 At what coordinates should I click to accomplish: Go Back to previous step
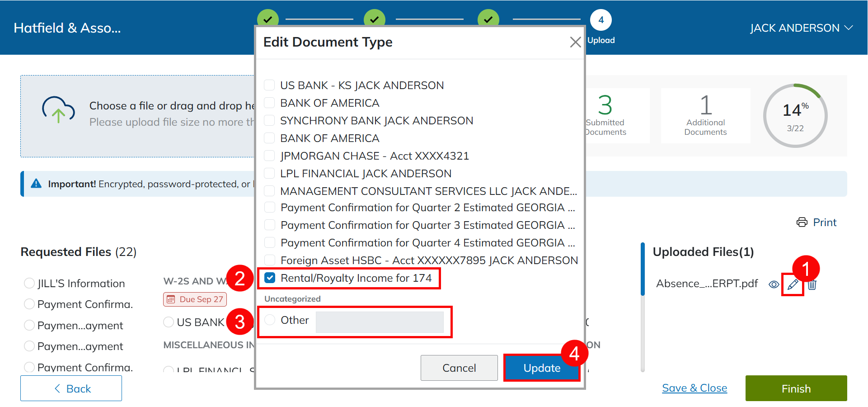click(x=71, y=388)
